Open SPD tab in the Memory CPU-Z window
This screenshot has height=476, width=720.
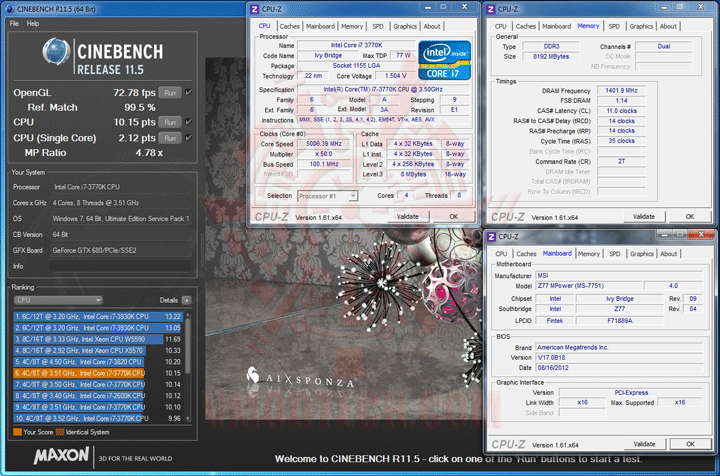pos(614,26)
